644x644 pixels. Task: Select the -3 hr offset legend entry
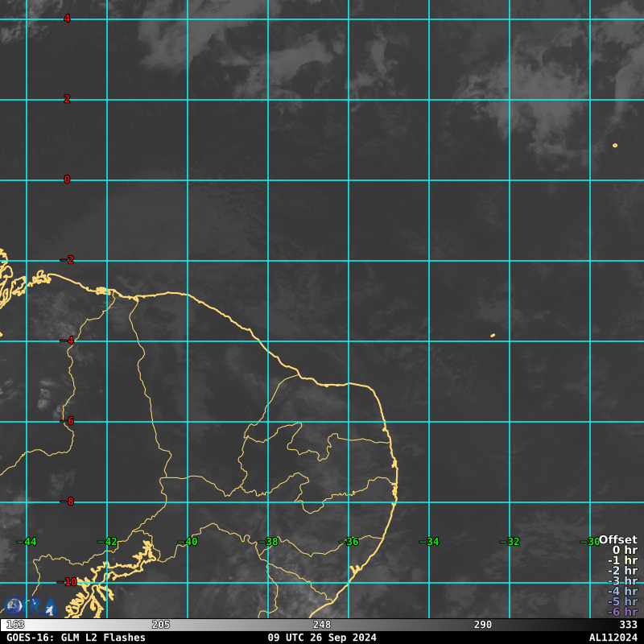622,581
